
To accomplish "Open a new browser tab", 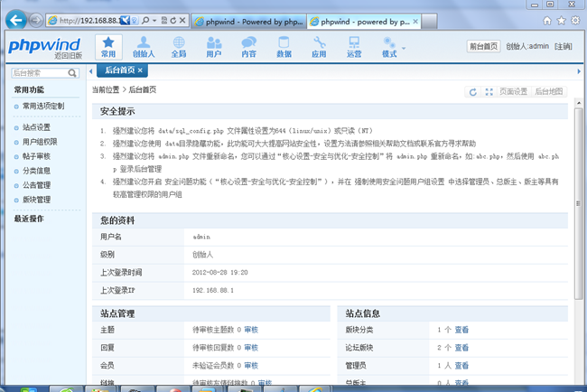I will (x=429, y=22).
